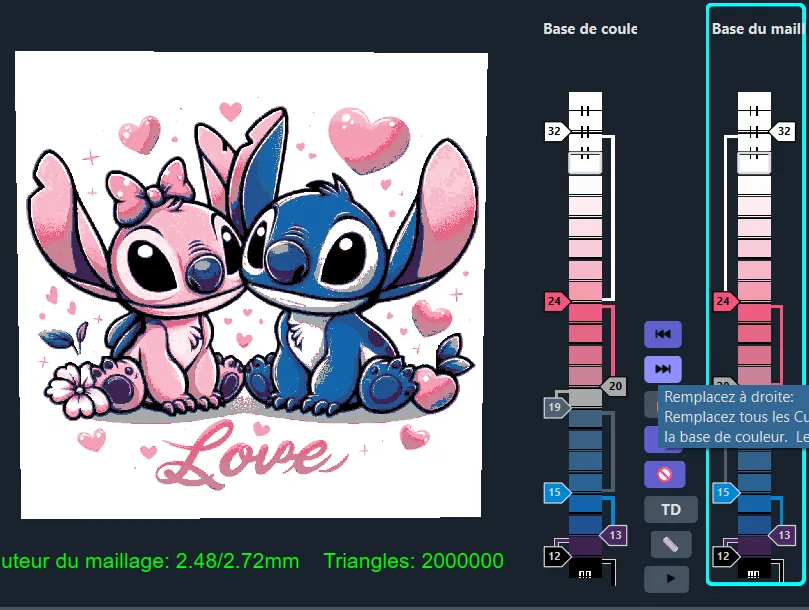Screen dimensions: 809x610
Task: Select the blue 15 marker on the mesh base slider
Action: pos(726,492)
